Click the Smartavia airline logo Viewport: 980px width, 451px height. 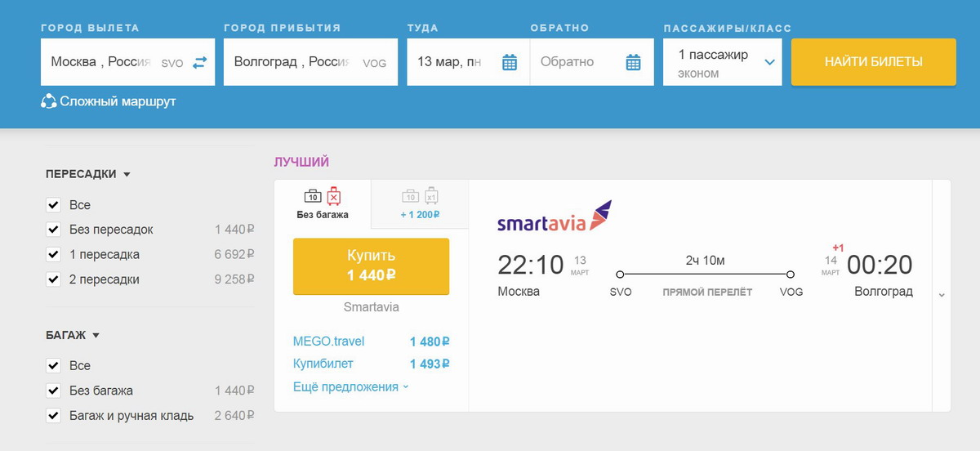554,216
